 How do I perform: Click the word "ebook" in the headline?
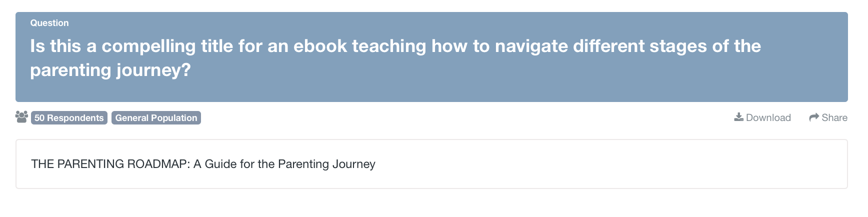pyautogui.click(x=320, y=46)
